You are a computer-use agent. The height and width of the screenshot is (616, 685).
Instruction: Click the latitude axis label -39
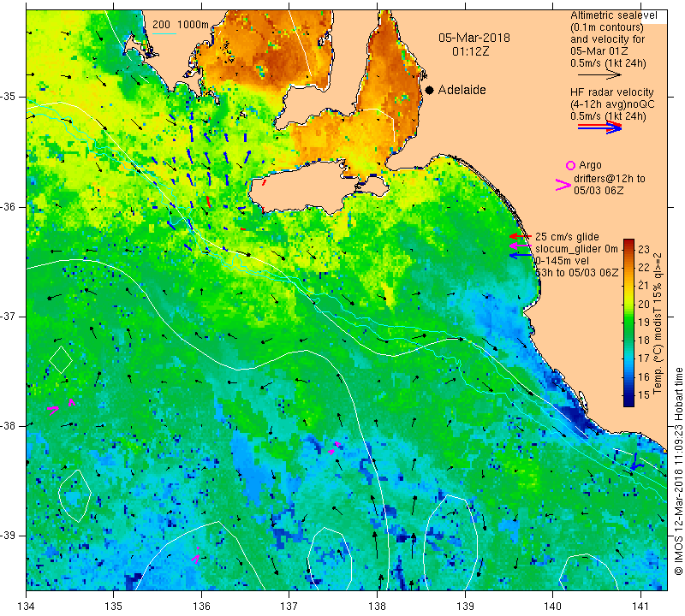pos(9,536)
